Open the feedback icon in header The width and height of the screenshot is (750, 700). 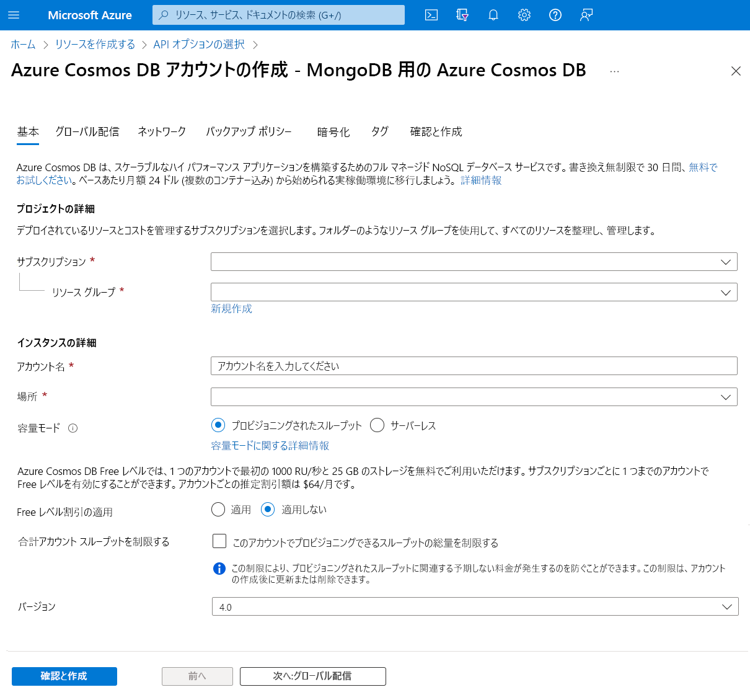(x=586, y=15)
